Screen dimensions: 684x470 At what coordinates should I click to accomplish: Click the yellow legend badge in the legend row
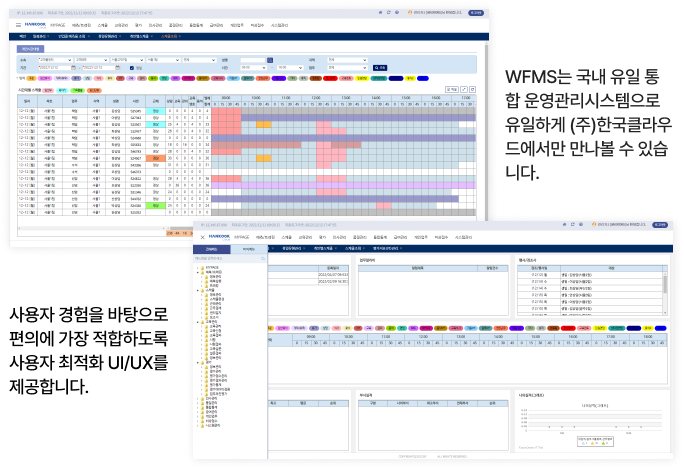pos(408,75)
